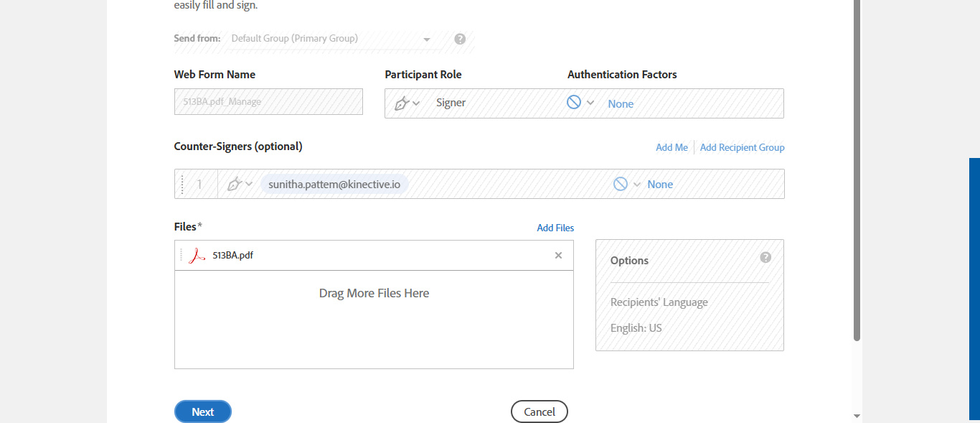The height and width of the screenshot is (423, 980).
Task: Click the Add Files link
Action: 555,228
